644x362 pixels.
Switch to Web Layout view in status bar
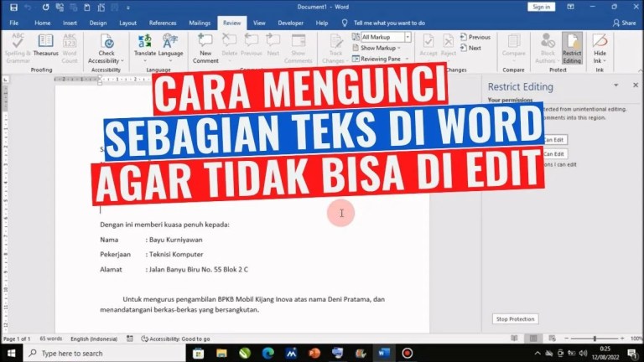click(552, 339)
